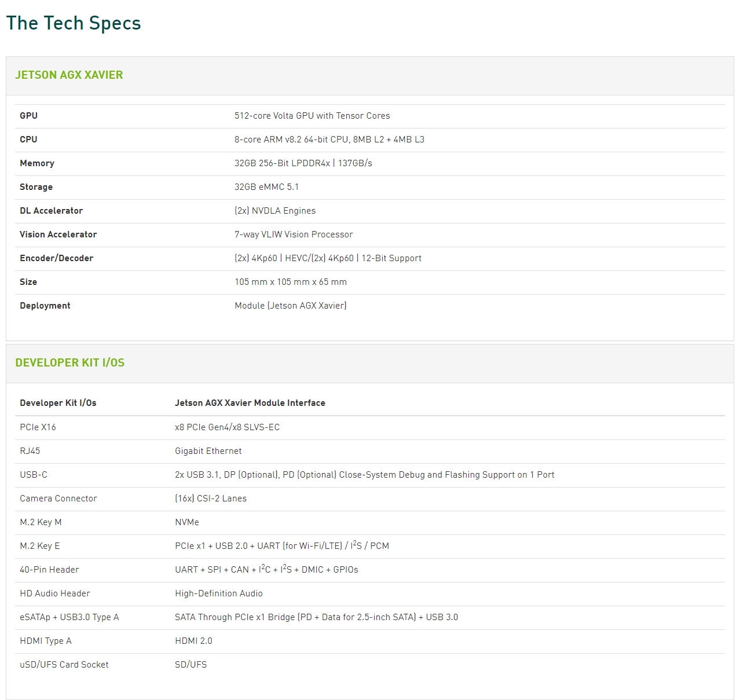Select 'SATA Through PCIe x1 Bridge' cell
Image resolution: width=740 pixels, height=700 pixels.
point(317,617)
